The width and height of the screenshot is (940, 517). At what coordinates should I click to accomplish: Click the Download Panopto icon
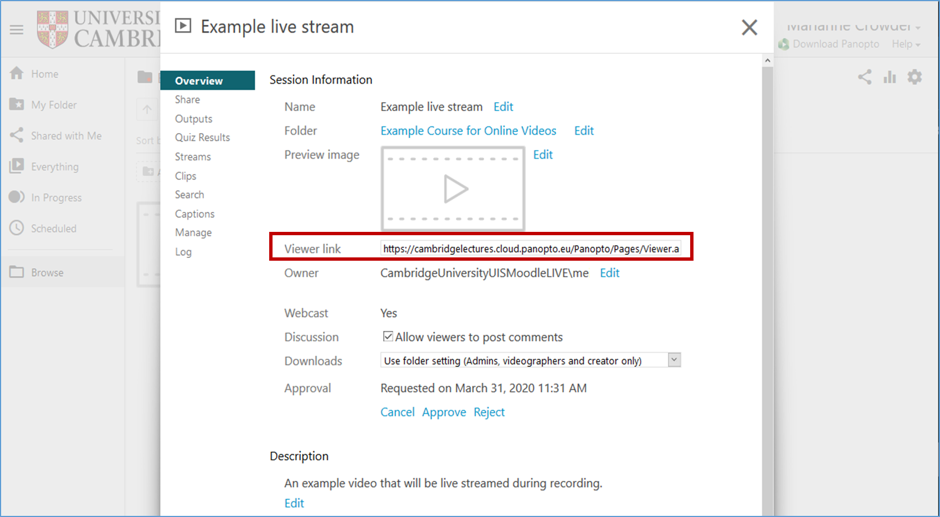[x=784, y=44]
